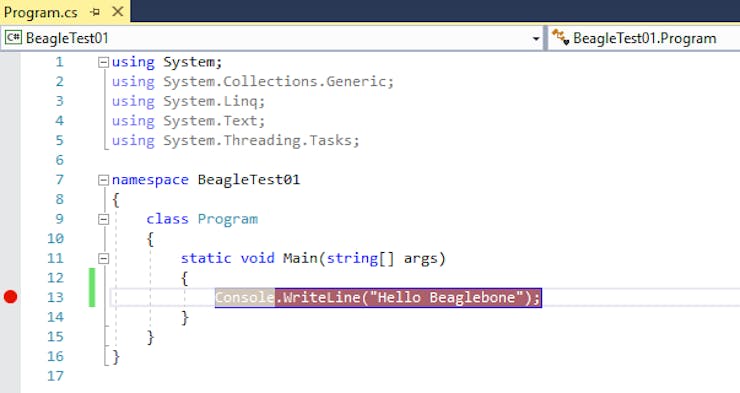Click the Main method name
The width and height of the screenshot is (740, 393).
point(300,259)
